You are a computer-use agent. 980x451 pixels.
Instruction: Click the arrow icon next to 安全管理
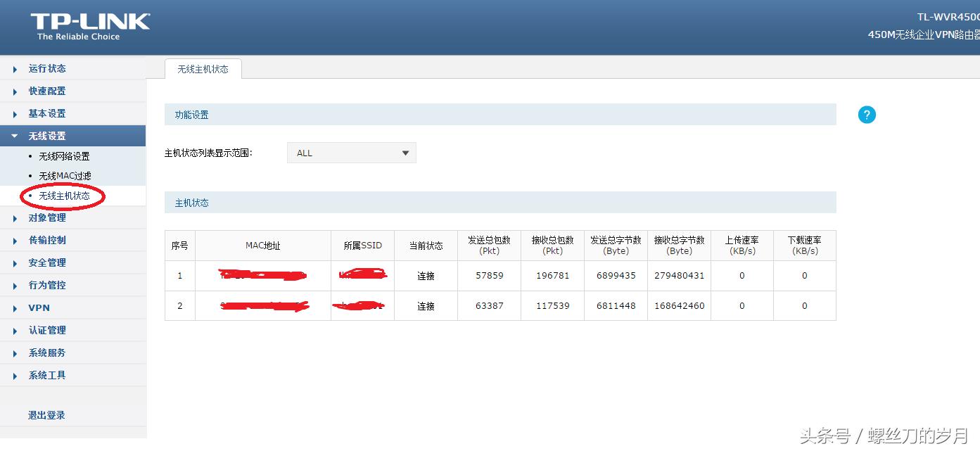(x=15, y=262)
